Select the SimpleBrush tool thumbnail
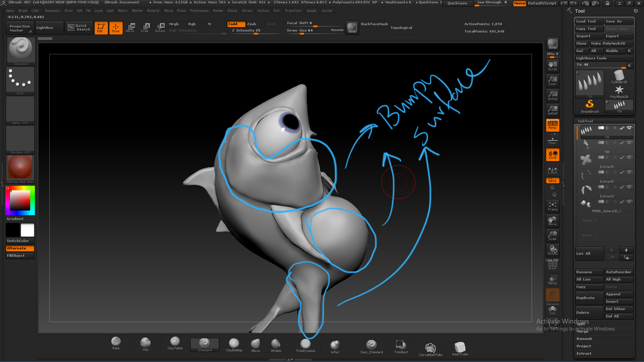Image resolution: width=644 pixels, height=362 pixels. click(589, 106)
